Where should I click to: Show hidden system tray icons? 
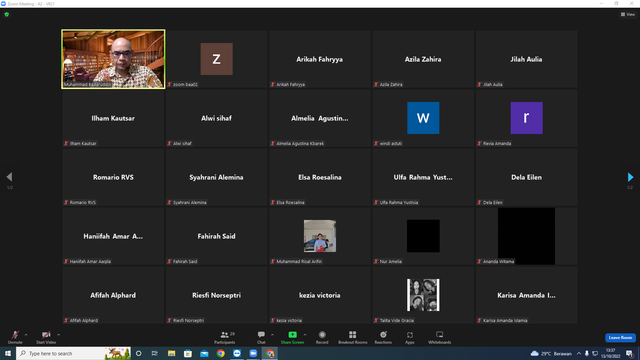579,353
